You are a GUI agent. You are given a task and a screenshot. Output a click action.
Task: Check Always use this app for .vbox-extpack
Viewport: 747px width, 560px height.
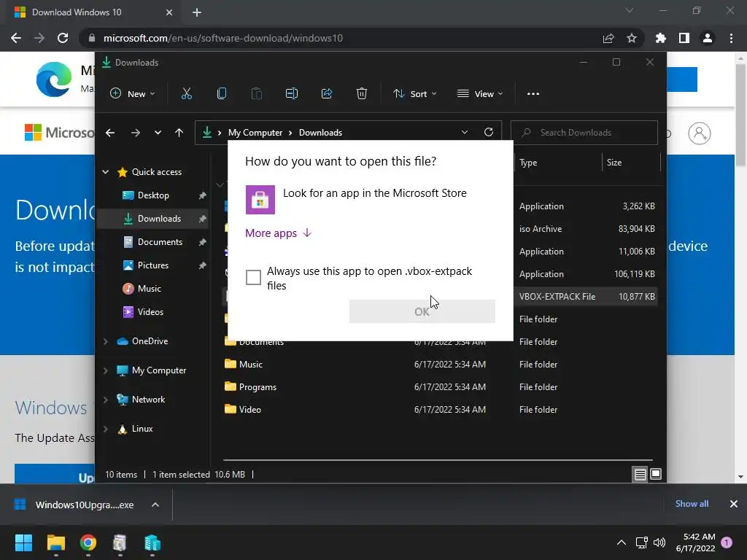253,277
